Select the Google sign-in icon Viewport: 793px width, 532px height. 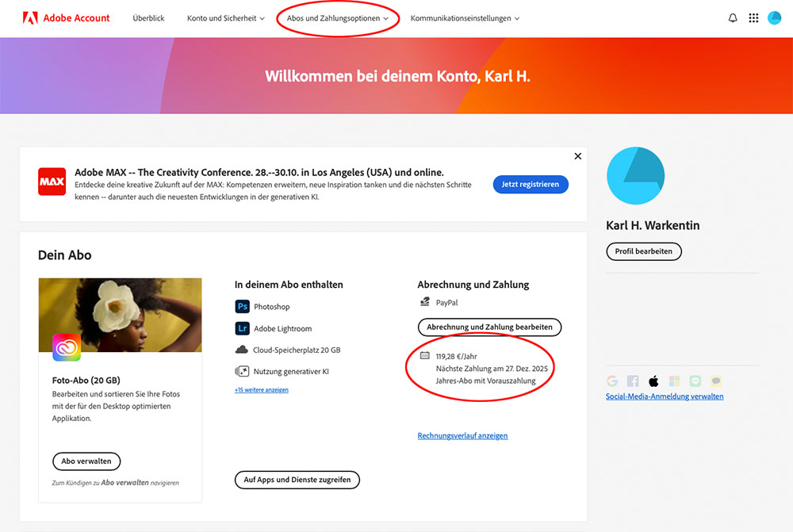[612, 381]
